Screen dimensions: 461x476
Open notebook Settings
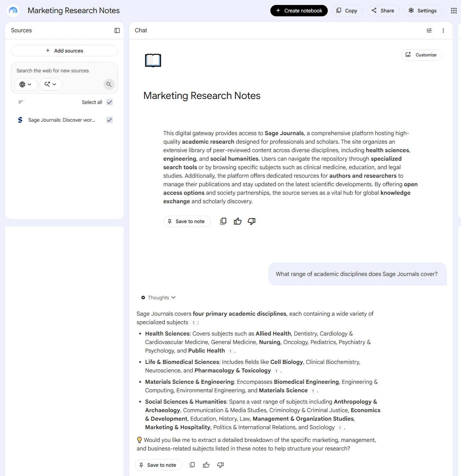point(423,11)
